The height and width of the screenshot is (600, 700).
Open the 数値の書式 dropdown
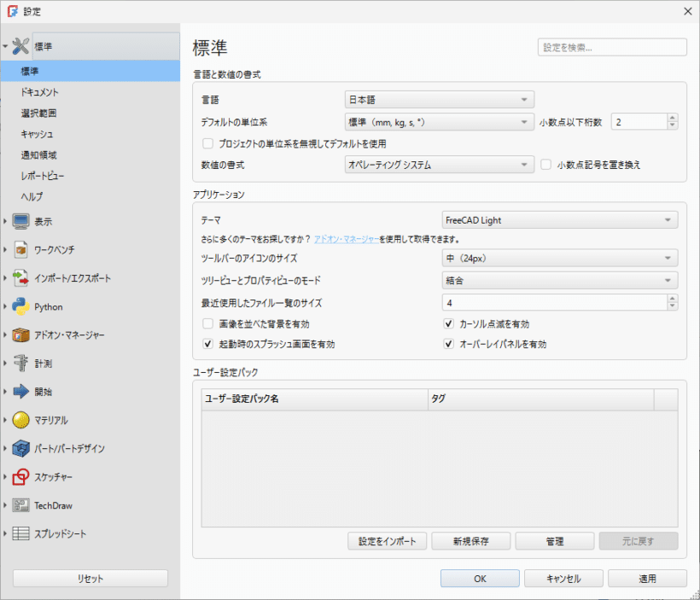[440, 165]
